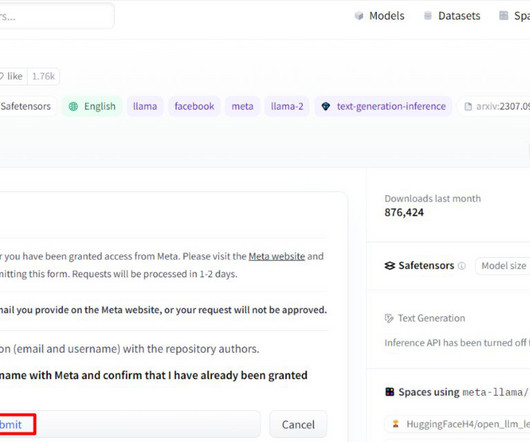Select the text-generation-inference tag

click(383, 106)
